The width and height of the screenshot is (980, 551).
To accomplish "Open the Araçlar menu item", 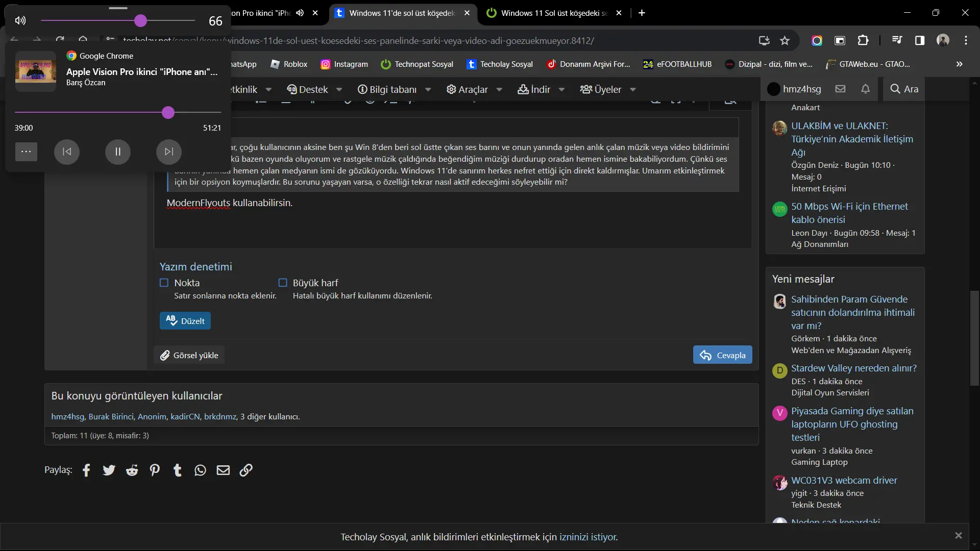I will pyautogui.click(x=468, y=89).
